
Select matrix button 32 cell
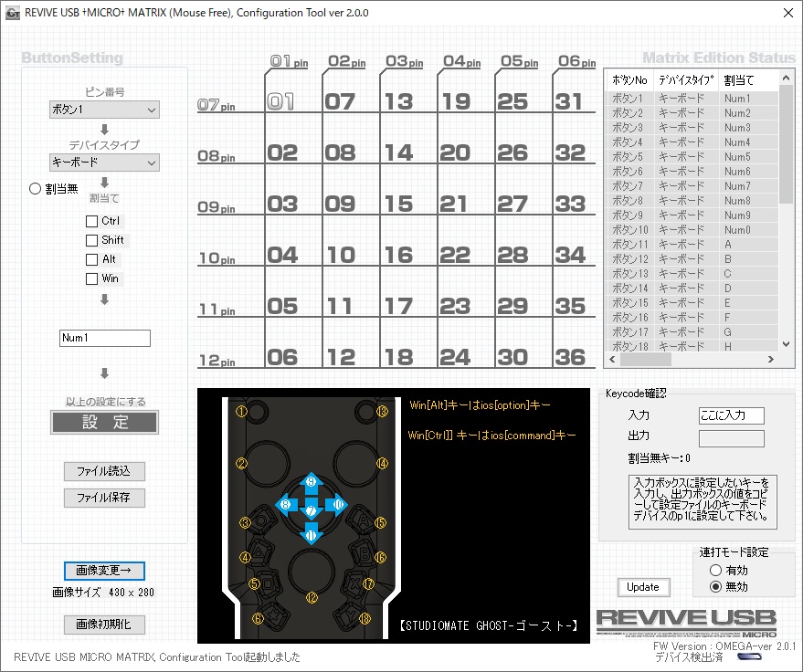570,152
